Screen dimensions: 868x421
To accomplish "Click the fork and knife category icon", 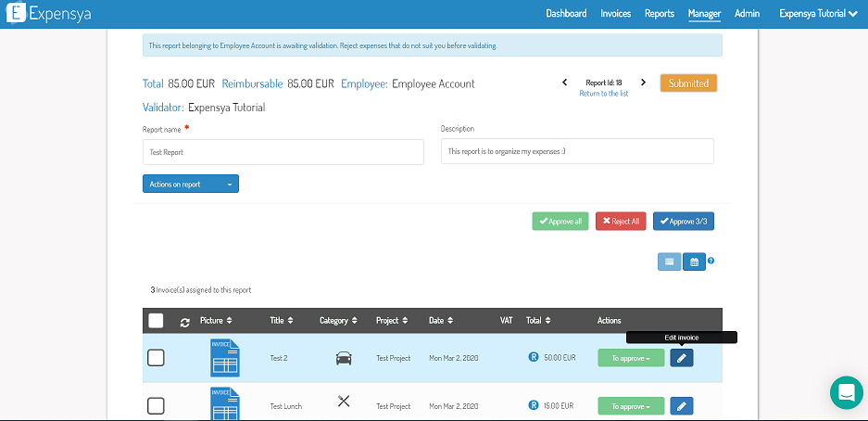I will (344, 401).
